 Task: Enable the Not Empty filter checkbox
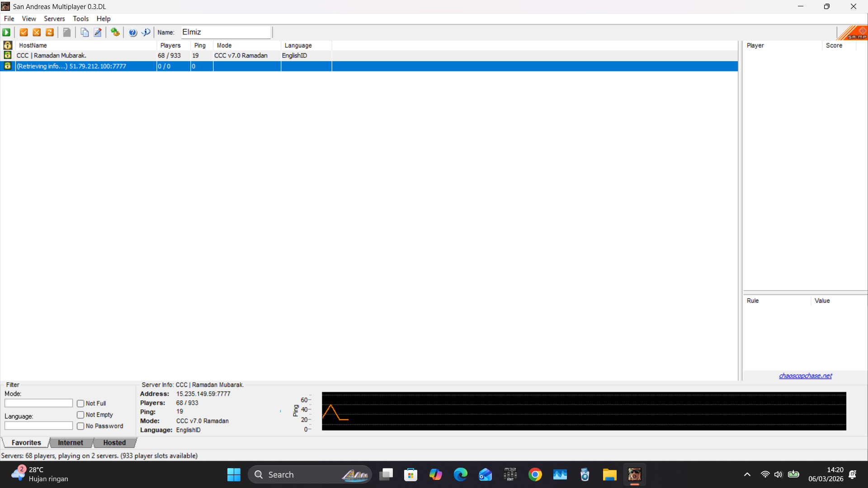click(x=80, y=415)
